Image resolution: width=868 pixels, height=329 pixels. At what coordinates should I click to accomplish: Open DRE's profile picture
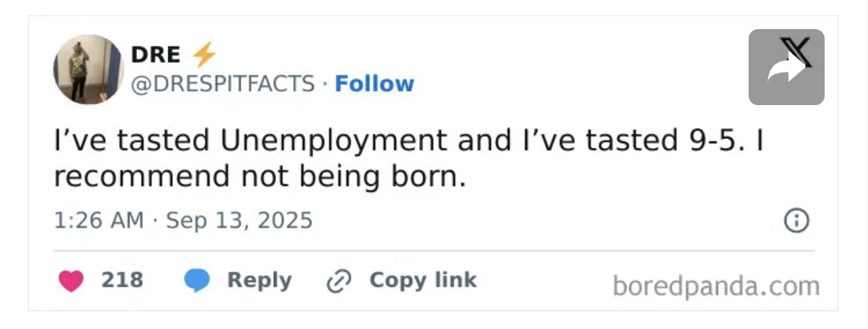coord(88,70)
